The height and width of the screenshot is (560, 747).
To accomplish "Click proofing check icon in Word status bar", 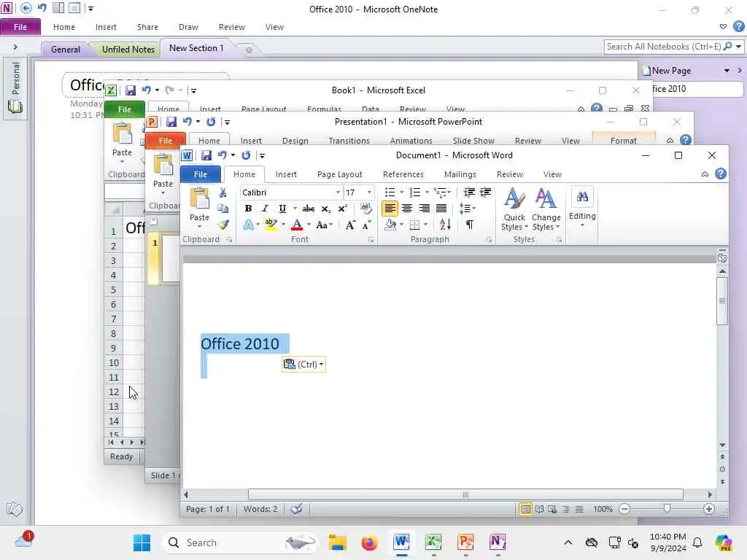I will click(296, 508).
